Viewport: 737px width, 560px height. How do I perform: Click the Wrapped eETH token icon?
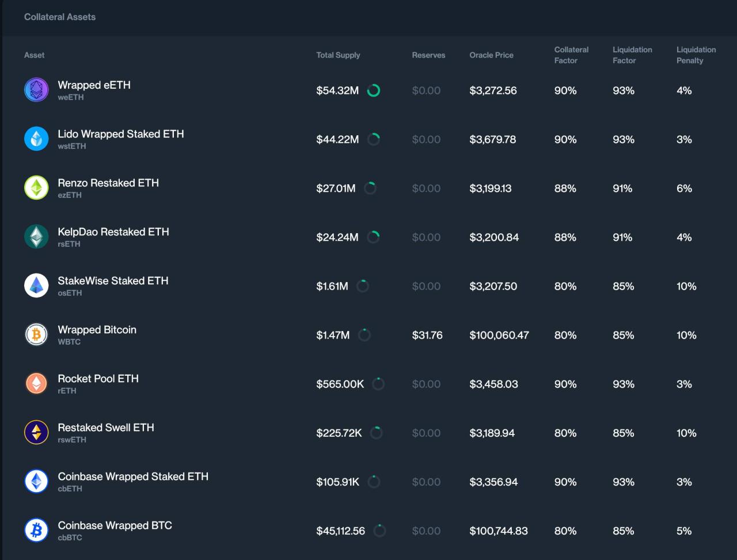pyautogui.click(x=36, y=90)
